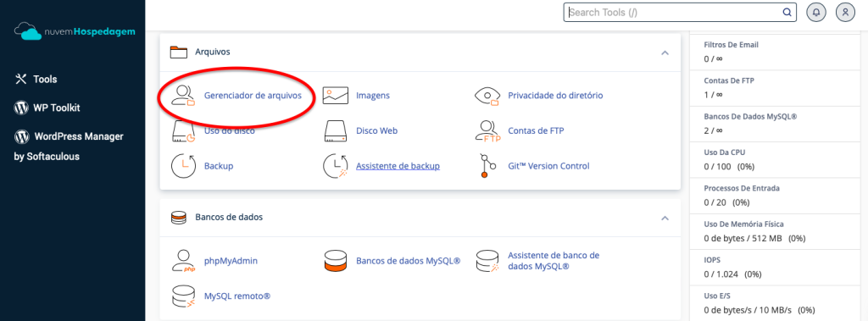Open the Git™ Version Control link

[x=548, y=166]
